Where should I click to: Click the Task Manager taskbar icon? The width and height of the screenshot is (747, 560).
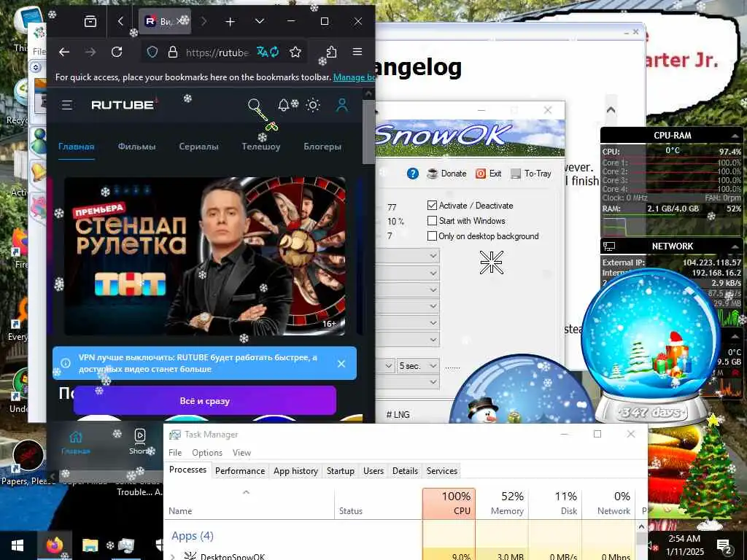pyautogui.click(x=126, y=545)
